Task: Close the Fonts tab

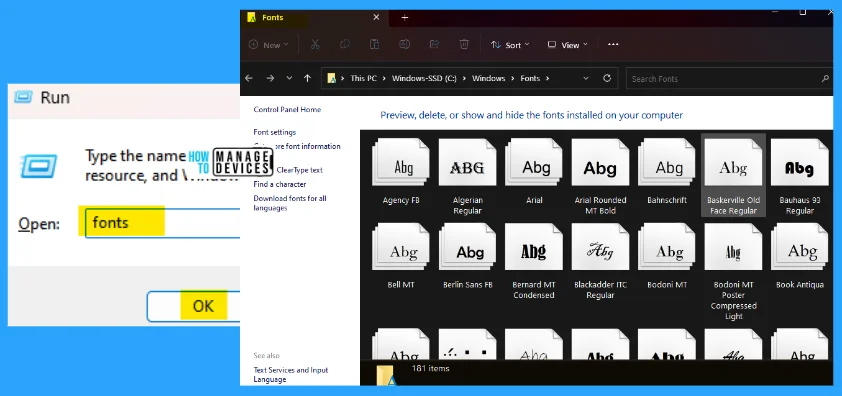Action: [x=376, y=17]
